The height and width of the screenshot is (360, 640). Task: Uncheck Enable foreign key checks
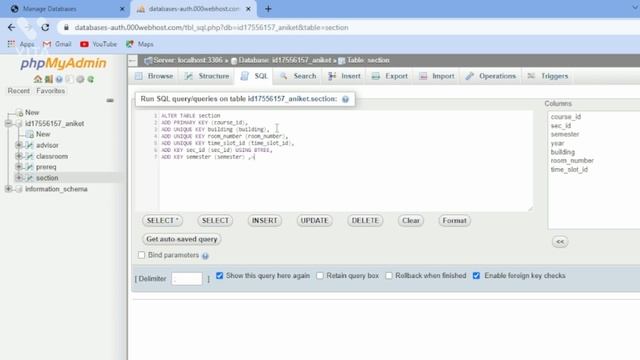coord(476,276)
